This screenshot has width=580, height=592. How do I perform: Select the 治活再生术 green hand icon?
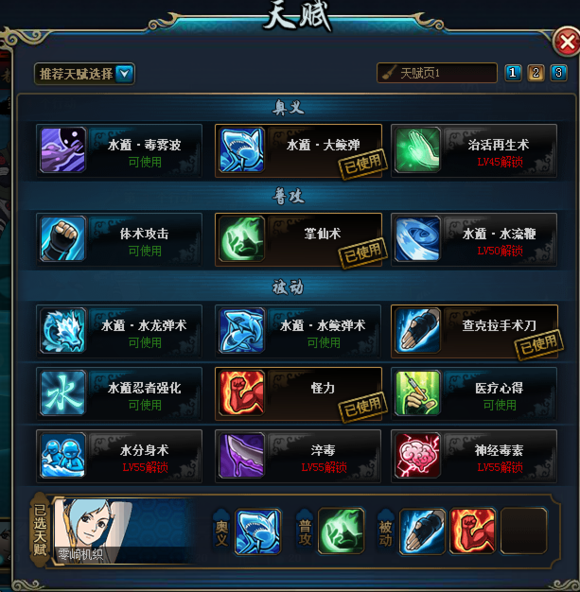coord(418,150)
